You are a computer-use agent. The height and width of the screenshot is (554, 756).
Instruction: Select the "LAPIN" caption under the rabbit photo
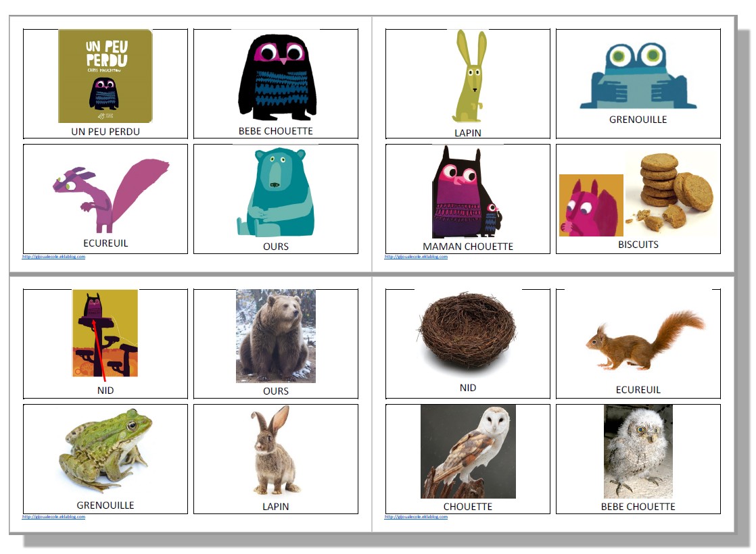click(276, 507)
